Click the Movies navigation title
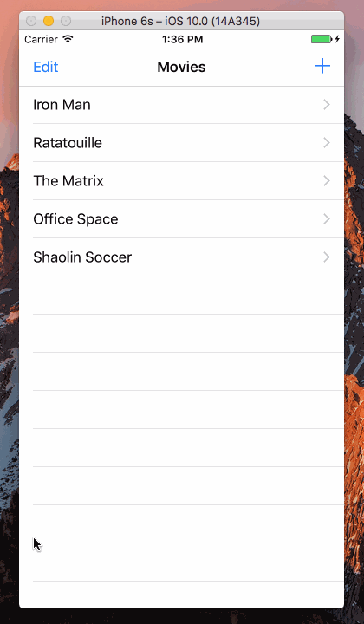Viewport: 364px width, 624px height. 181,67
